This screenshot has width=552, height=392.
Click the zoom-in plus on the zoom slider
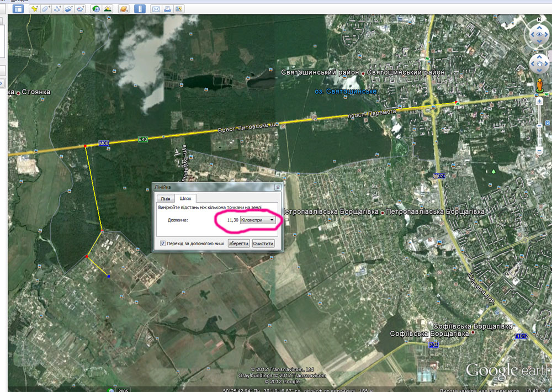539,101
